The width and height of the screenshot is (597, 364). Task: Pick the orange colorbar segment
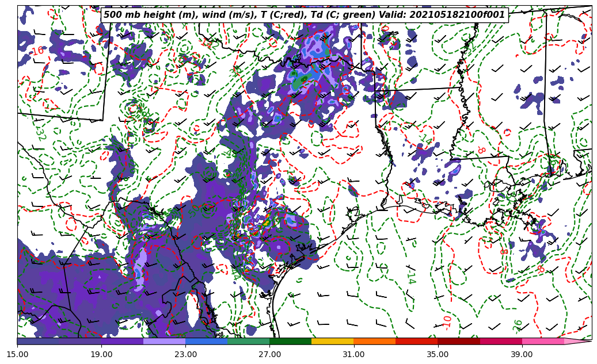[x=374, y=342]
